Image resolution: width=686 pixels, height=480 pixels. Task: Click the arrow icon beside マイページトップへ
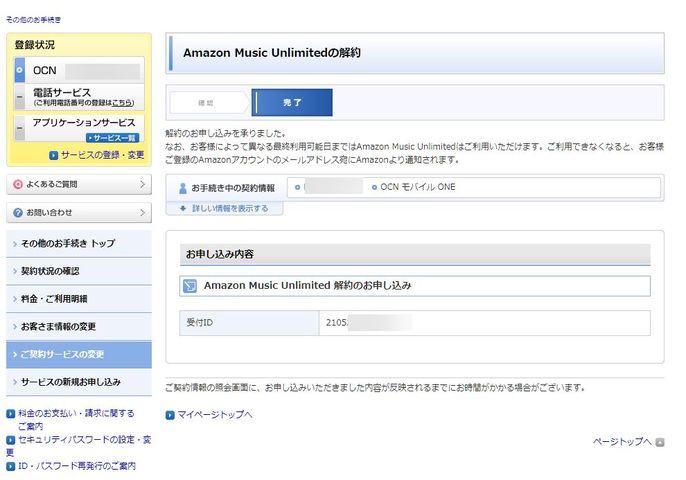(x=170, y=414)
